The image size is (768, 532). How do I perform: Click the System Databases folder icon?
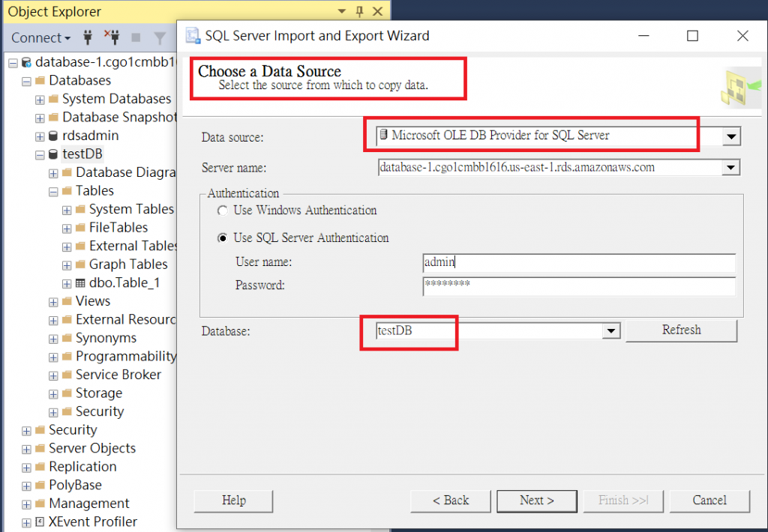click(54, 99)
